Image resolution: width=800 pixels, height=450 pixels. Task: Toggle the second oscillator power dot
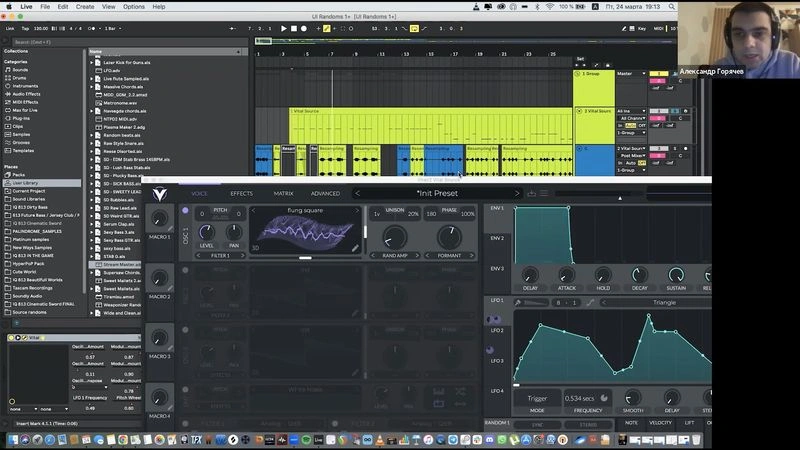(x=185, y=270)
